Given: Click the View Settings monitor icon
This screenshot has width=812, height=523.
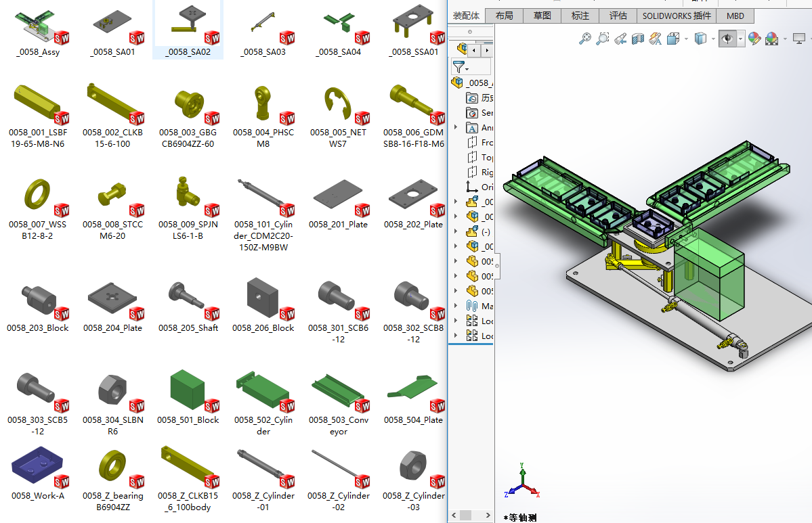Looking at the screenshot, I should point(799,39).
